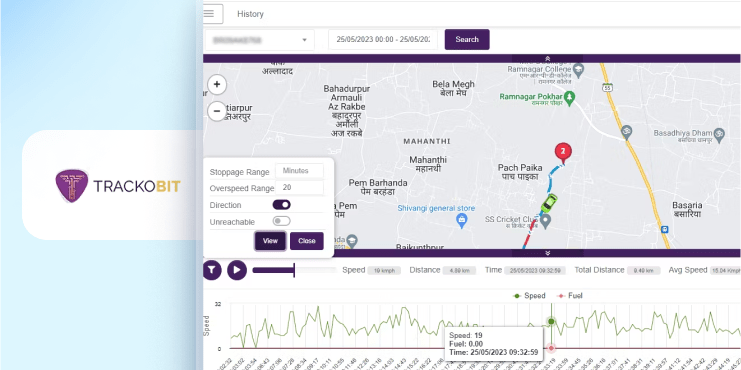This screenshot has width=741, height=370.
Task: Toggle the Fuel series in chart legend
Action: coord(569,296)
